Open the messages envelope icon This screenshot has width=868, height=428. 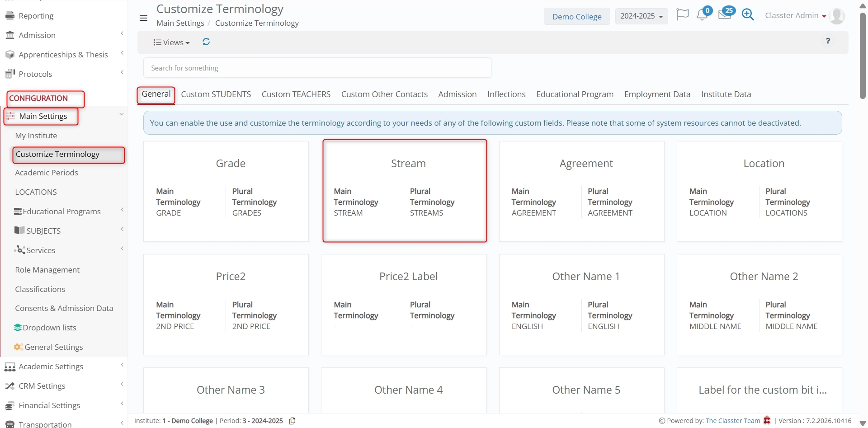(725, 15)
